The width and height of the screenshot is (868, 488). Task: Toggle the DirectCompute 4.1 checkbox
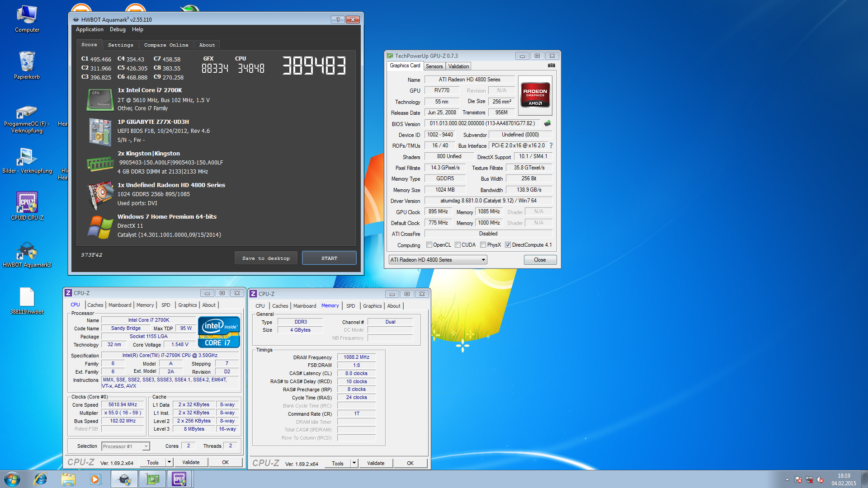pyautogui.click(x=508, y=245)
